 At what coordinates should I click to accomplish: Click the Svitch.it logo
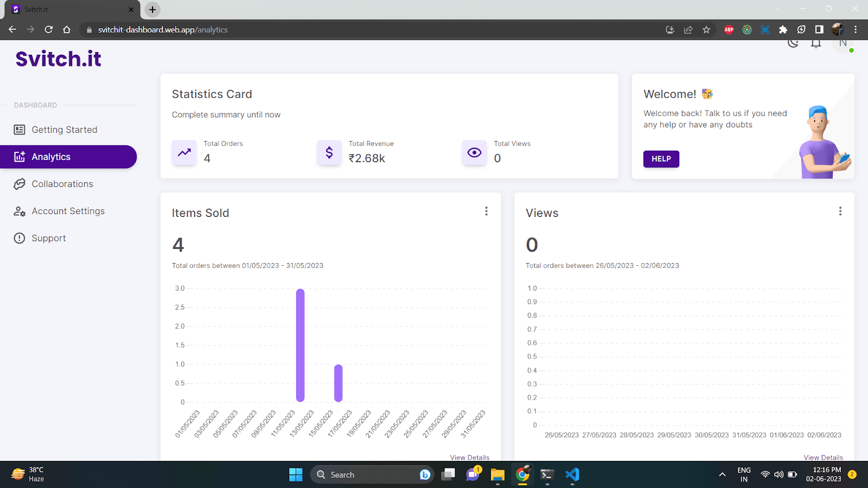click(x=58, y=59)
